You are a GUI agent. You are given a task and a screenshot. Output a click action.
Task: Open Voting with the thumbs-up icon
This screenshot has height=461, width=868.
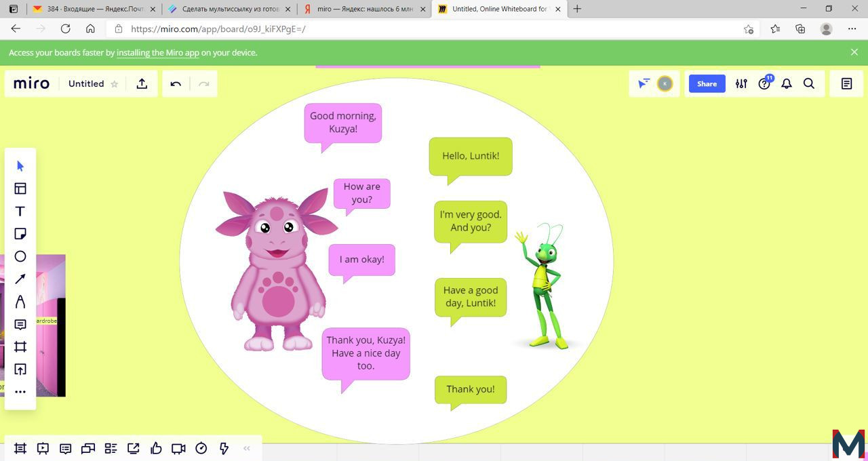tap(156, 448)
